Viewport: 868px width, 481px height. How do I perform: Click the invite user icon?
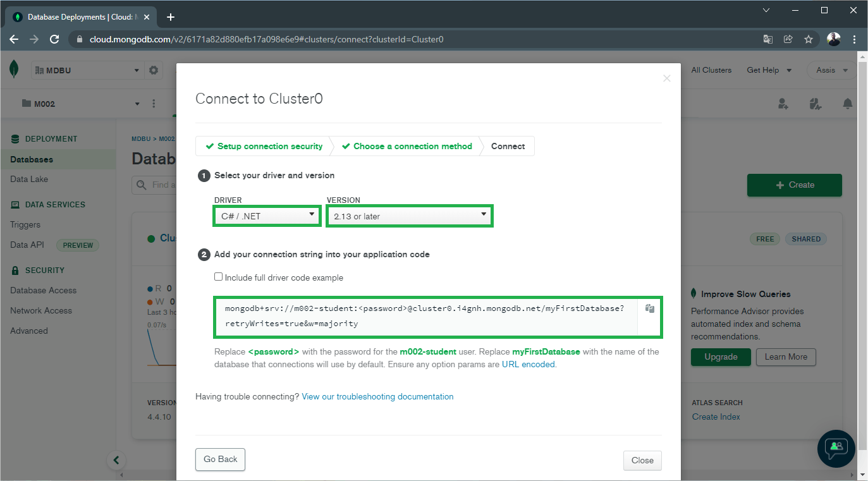(x=783, y=104)
